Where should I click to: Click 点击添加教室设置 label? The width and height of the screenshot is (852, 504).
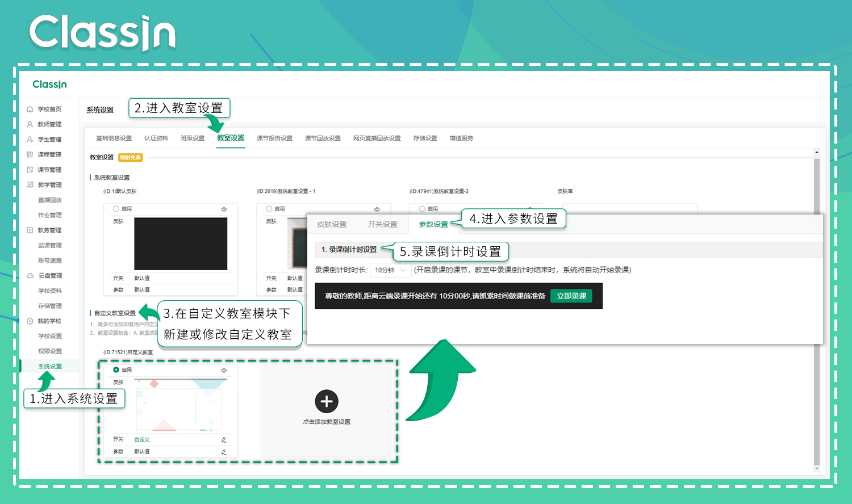click(327, 422)
